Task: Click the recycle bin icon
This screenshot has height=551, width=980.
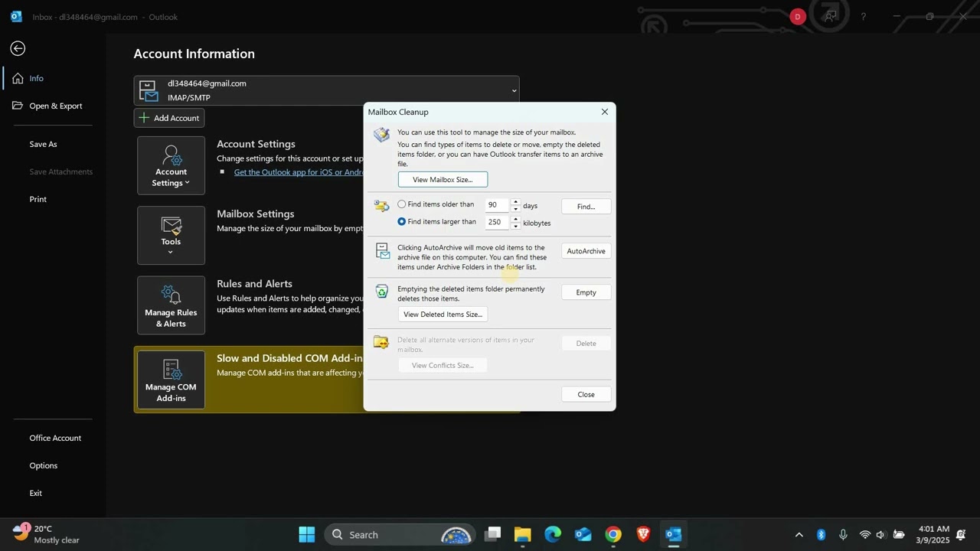Action: 381,292
